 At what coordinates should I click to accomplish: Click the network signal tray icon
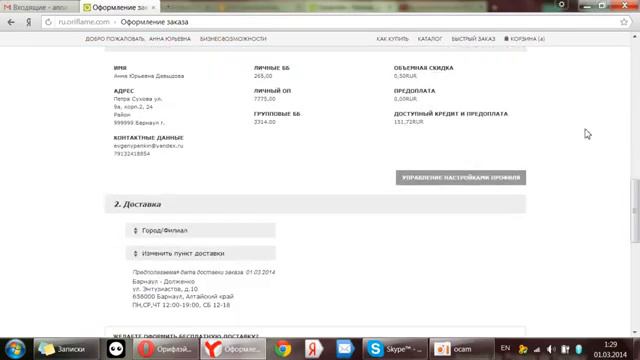tap(537, 350)
